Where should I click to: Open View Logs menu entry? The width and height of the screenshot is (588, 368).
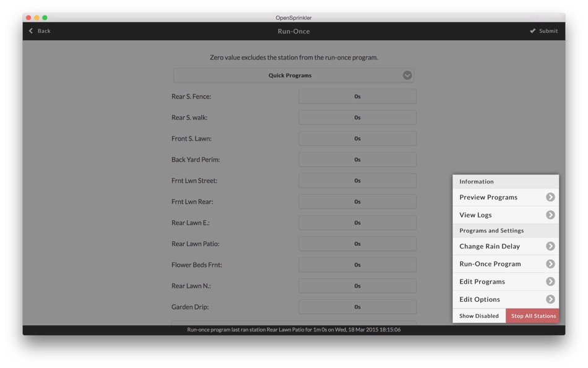click(x=506, y=215)
